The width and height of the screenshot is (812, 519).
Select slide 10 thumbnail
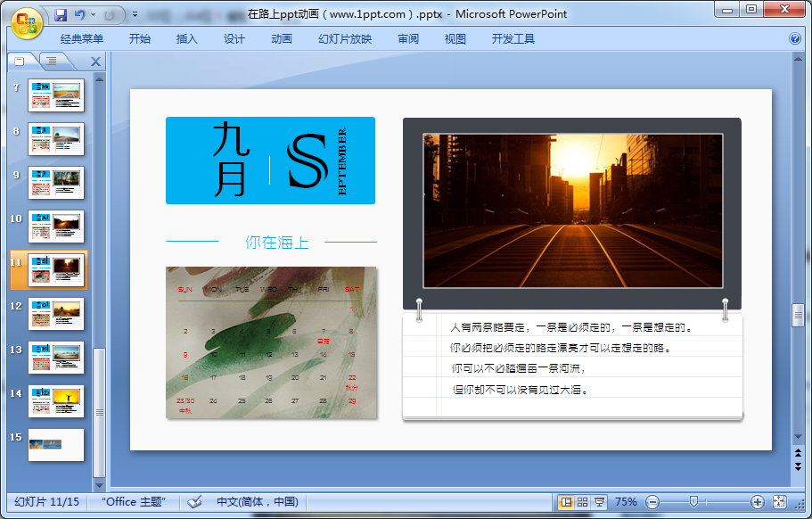pyautogui.click(x=56, y=227)
